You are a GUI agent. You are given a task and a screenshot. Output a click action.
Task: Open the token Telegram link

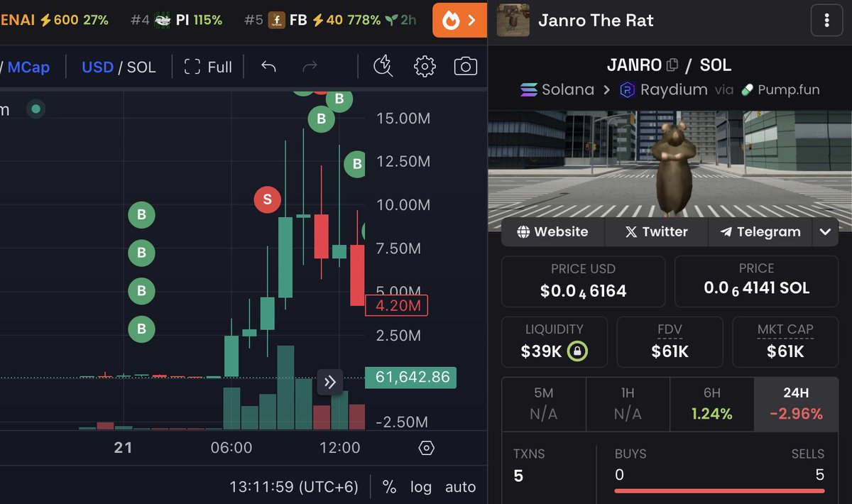click(760, 231)
